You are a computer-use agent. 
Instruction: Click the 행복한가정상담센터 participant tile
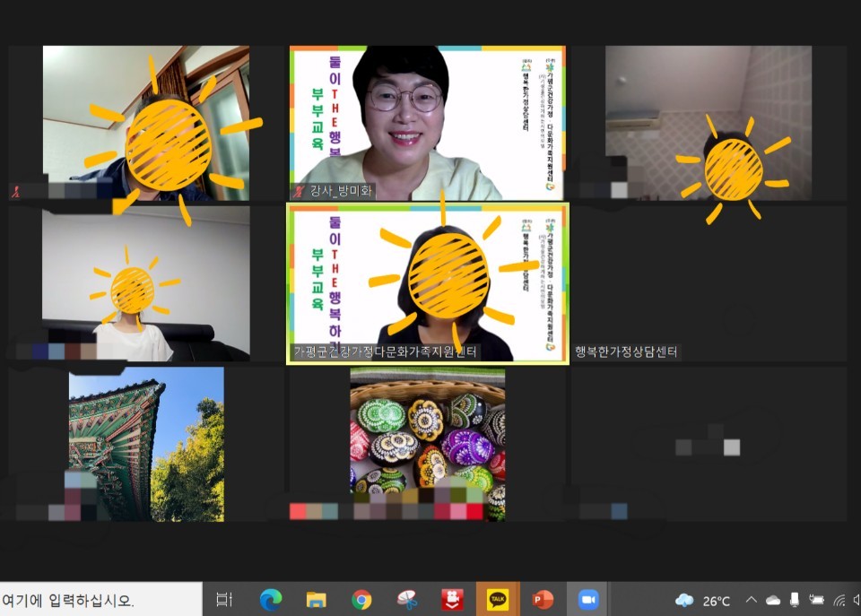click(709, 282)
